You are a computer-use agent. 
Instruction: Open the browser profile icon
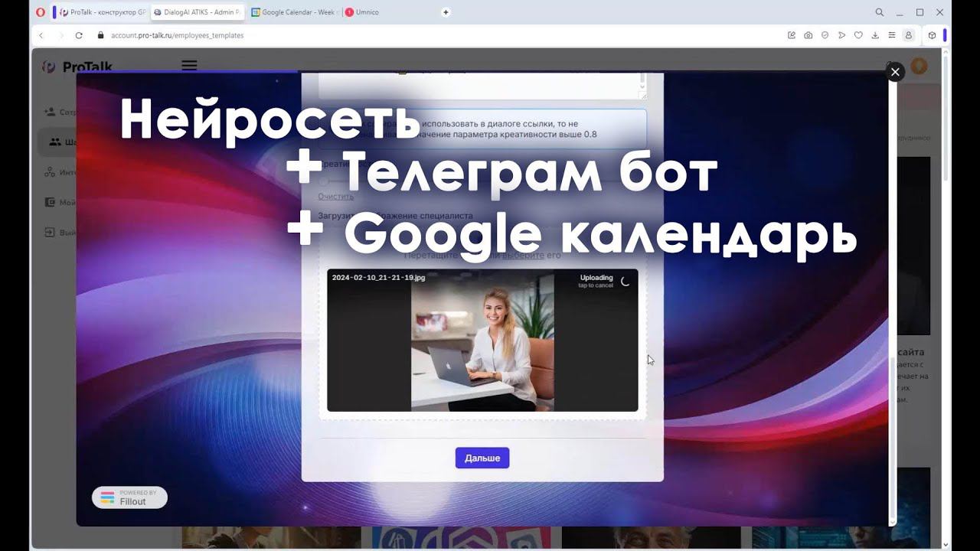pyautogui.click(x=909, y=35)
